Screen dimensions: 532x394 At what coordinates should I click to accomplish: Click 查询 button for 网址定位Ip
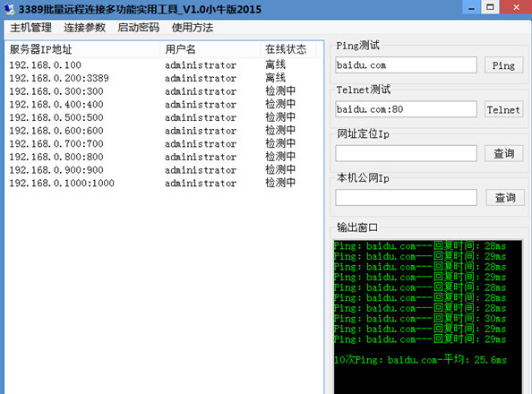503,153
